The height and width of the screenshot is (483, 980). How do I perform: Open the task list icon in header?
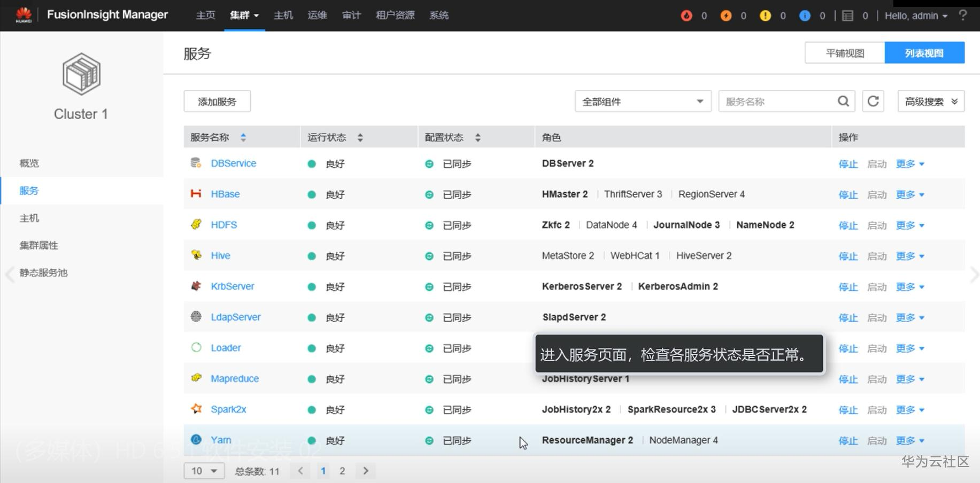click(847, 15)
